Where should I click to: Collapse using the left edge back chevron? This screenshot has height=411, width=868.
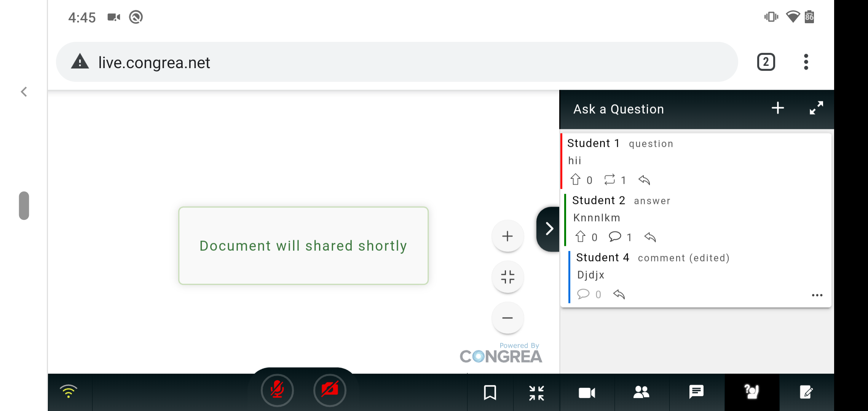pos(24,92)
